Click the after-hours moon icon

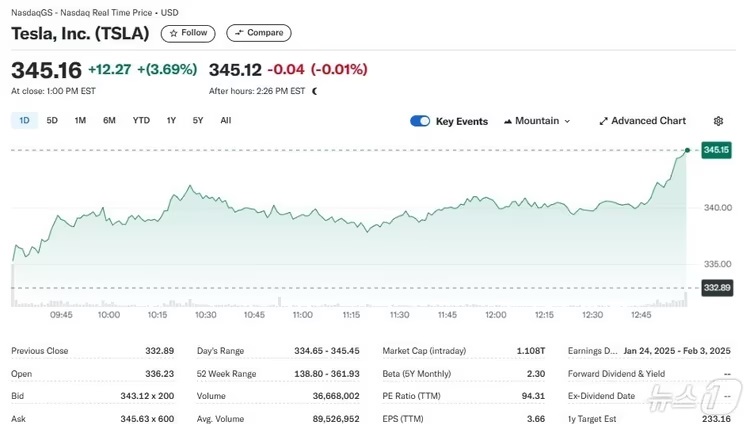(315, 91)
